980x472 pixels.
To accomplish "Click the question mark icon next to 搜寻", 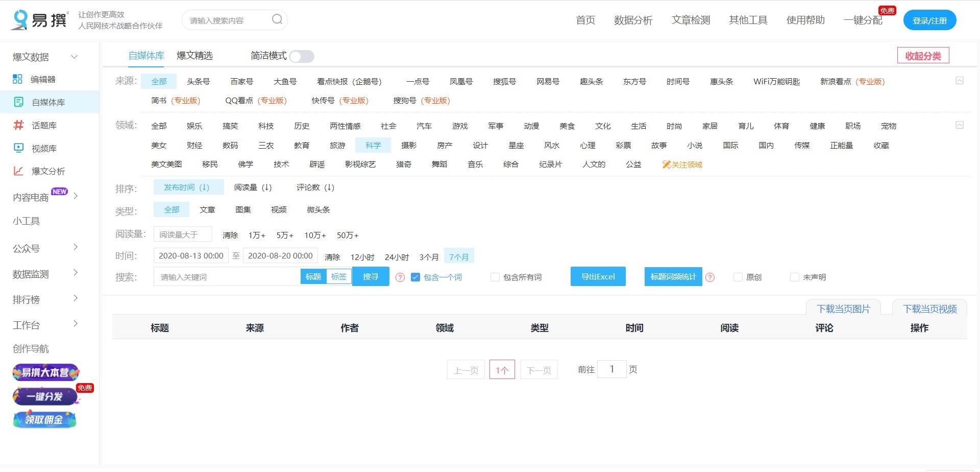I will (399, 277).
